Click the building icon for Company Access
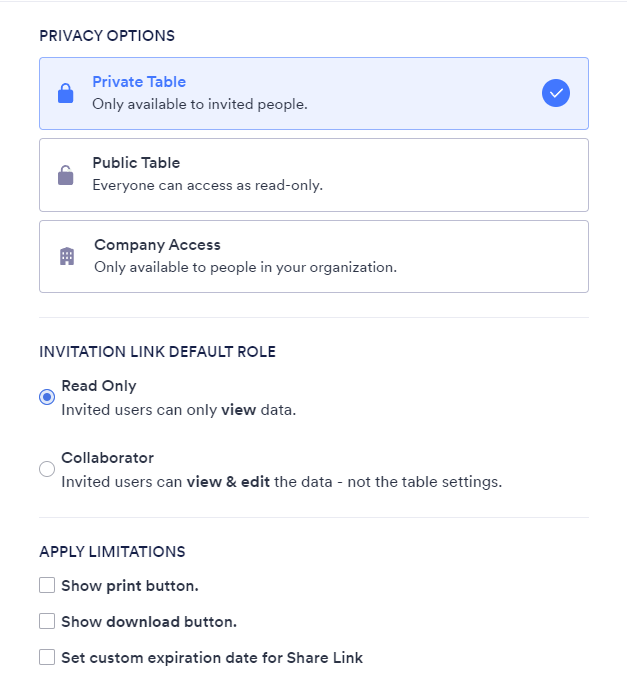The width and height of the screenshot is (627, 696). coord(67,257)
